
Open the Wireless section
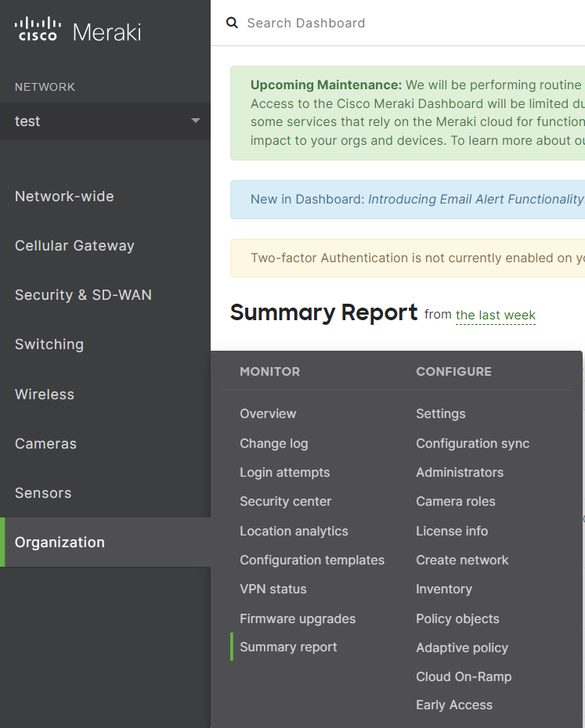pos(44,394)
